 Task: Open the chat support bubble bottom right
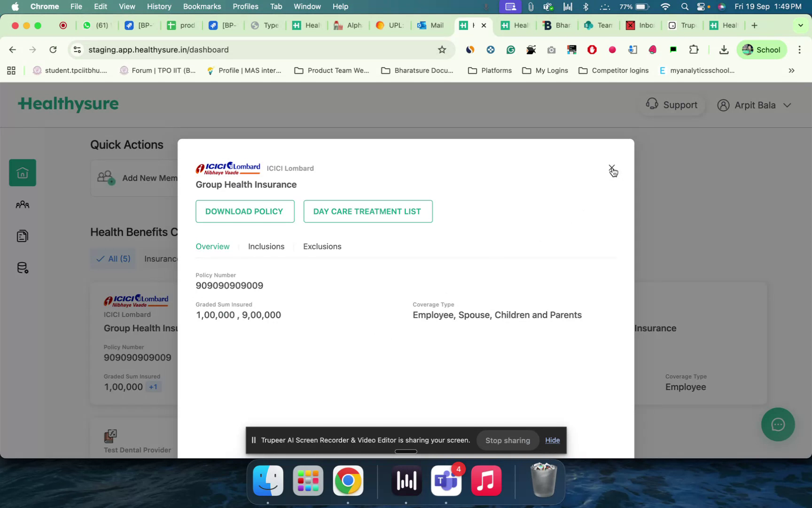pos(778,424)
